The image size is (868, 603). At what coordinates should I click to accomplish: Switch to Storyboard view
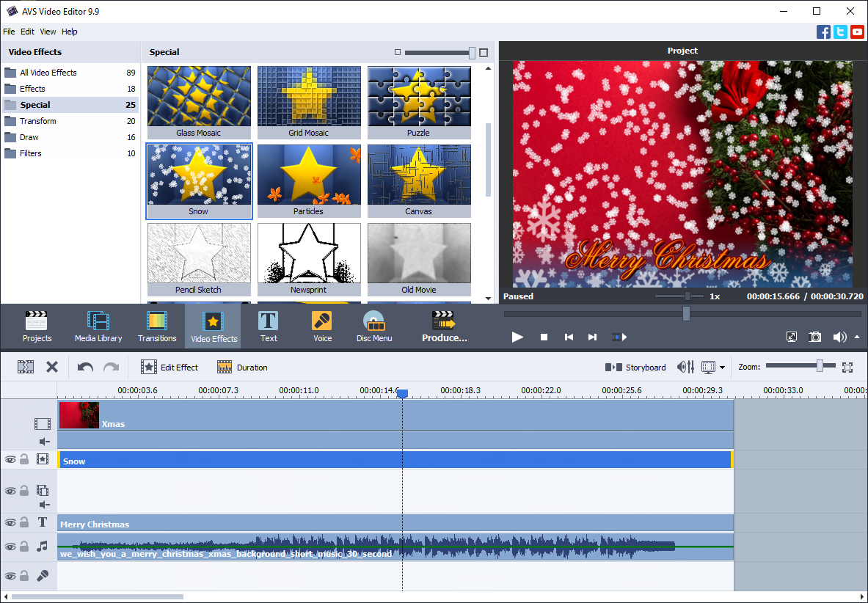coord(635,367)
